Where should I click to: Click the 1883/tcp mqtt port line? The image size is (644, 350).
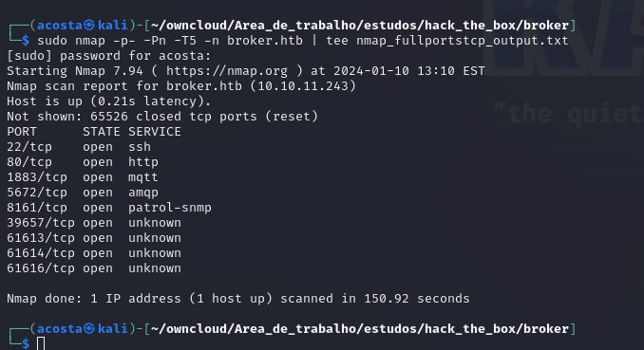point(83,177)
